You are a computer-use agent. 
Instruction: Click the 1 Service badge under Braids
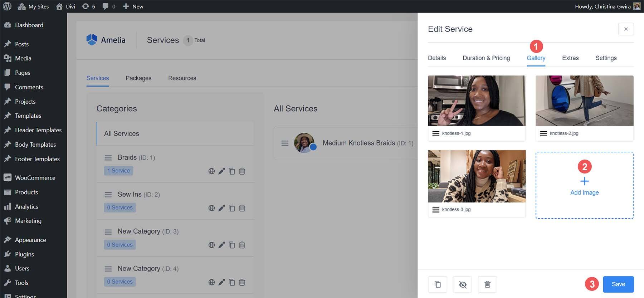tap(118, 171)
